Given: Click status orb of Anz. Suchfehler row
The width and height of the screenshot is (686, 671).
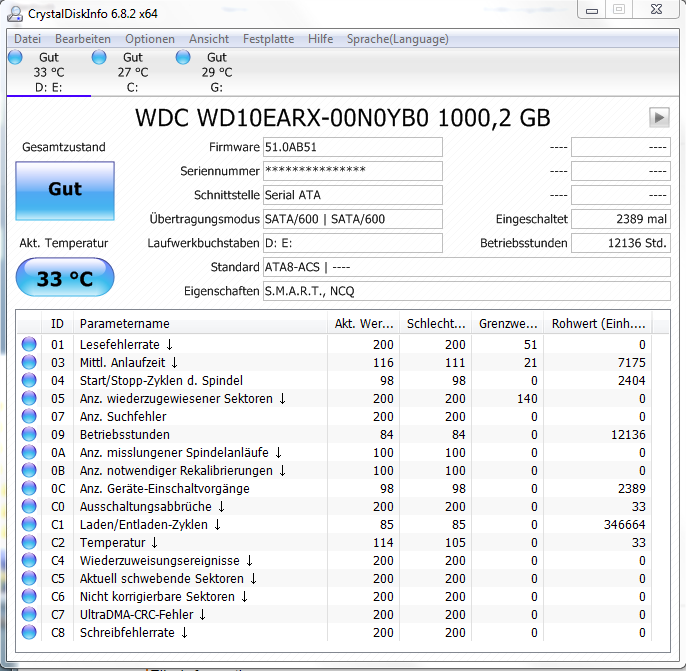Looking at the screenshot, I should pyautogui.click(x=29, y=416).
